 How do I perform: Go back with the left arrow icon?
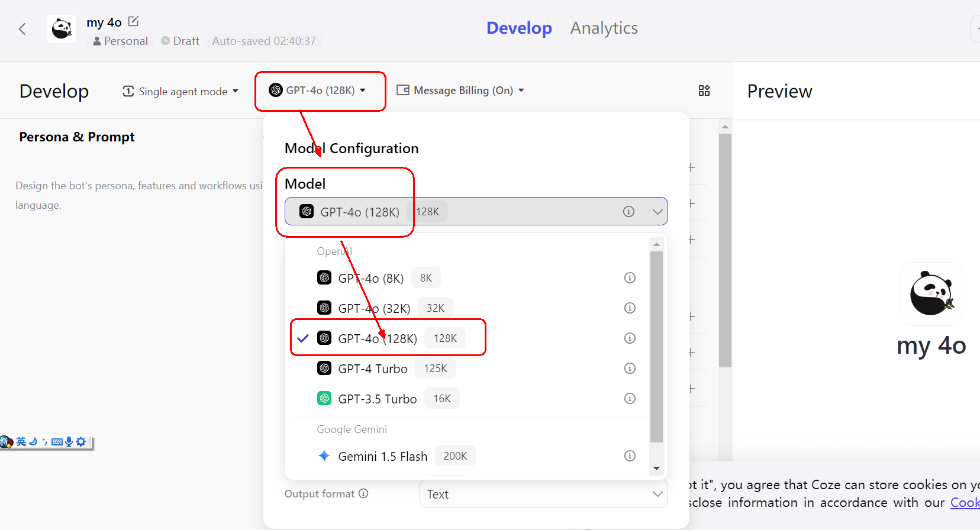pyautogui.click(x=22, y=29)
